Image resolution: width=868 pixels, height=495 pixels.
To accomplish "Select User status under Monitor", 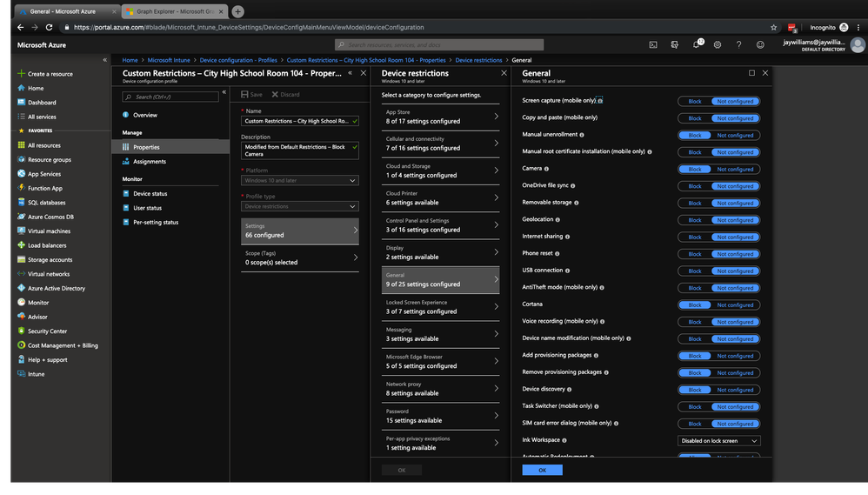I will (x=147, y=208).
